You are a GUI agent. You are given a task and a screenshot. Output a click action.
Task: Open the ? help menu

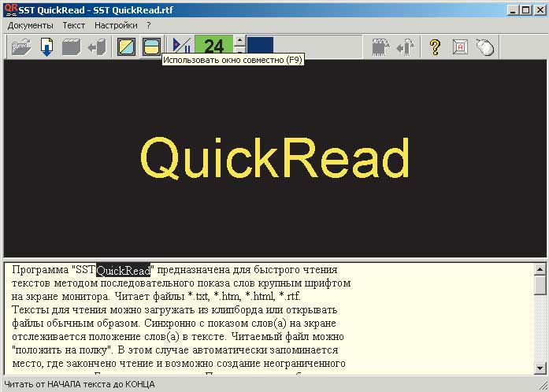149,25
